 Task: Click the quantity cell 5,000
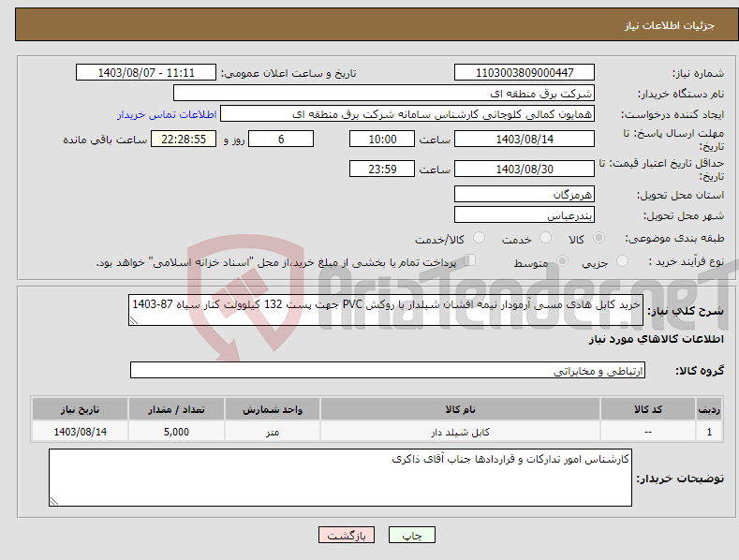176,432
